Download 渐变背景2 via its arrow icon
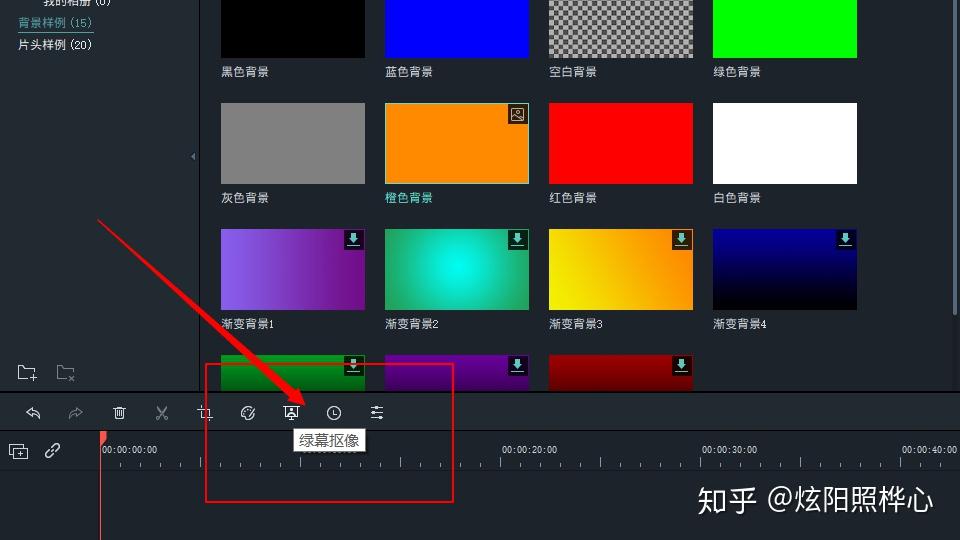 tap(517, 239)
